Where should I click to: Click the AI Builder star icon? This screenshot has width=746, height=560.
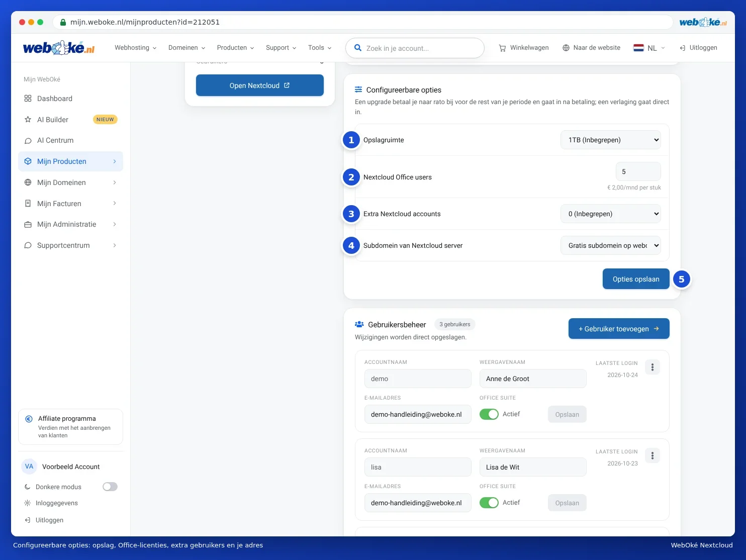pyautogui.click(x=28, y=120)
